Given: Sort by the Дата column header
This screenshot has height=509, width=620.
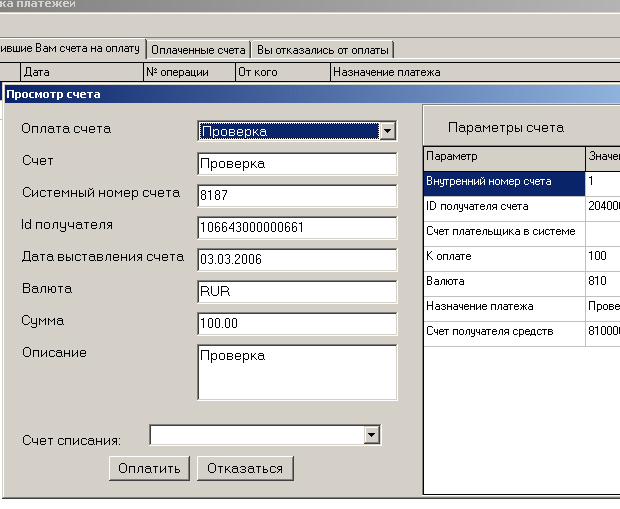Looking at the screenshot, I should coord(80,72).
